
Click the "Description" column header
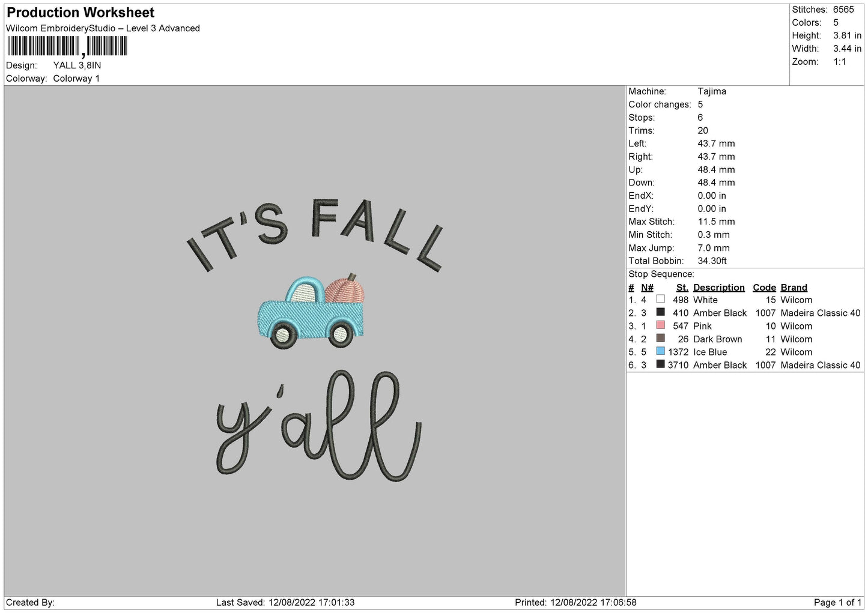coord(719,288)
